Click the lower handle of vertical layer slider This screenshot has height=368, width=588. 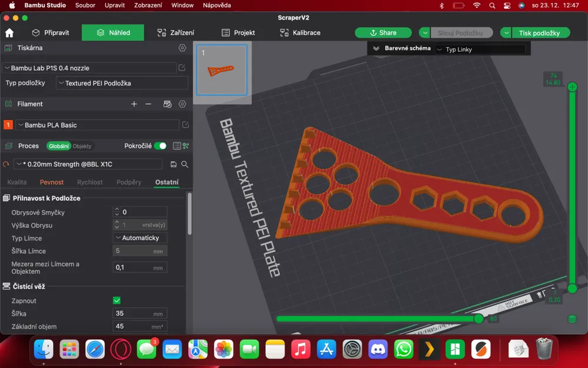(x=572, y=289)
